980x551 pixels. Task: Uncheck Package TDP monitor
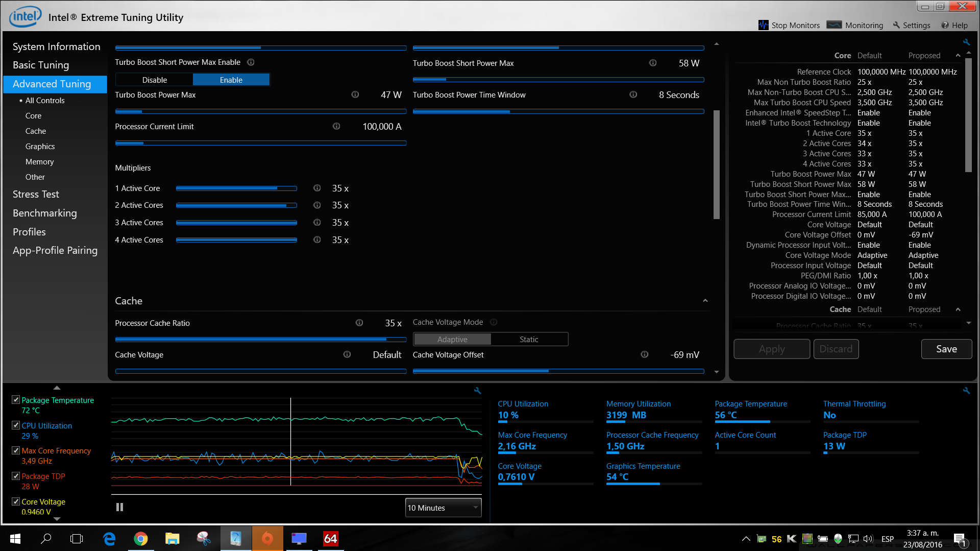(16, 476)
